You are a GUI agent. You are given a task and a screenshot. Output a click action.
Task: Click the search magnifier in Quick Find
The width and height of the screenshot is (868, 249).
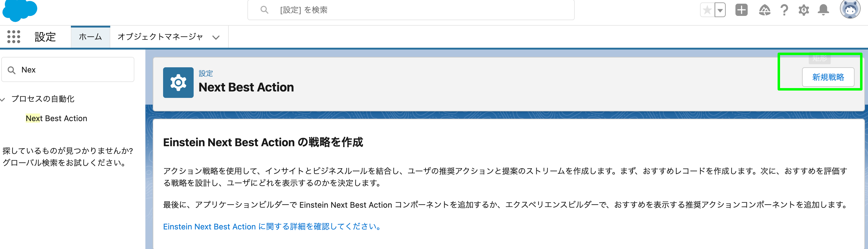(12, 69)
